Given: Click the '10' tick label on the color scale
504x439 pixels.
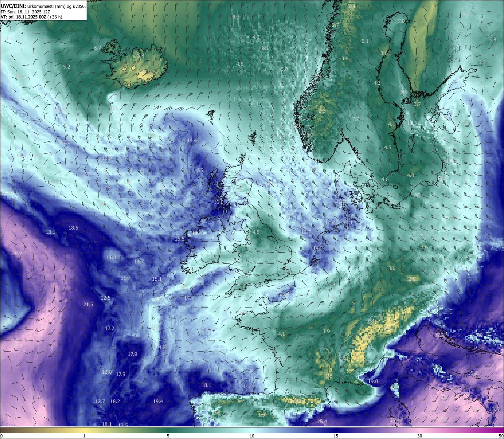Looking at the screenshot, I should 252,436.
